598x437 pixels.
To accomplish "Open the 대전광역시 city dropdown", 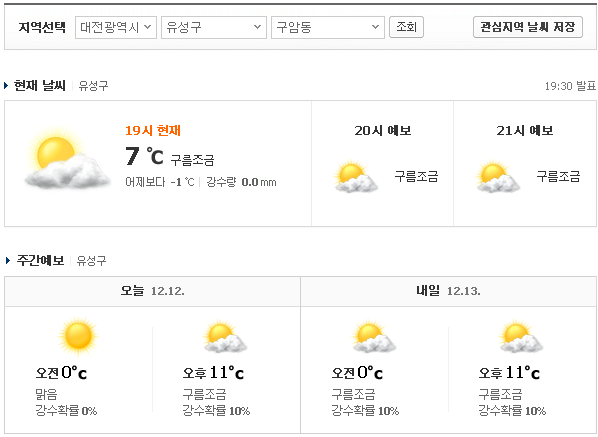I will tap(116, 27).
